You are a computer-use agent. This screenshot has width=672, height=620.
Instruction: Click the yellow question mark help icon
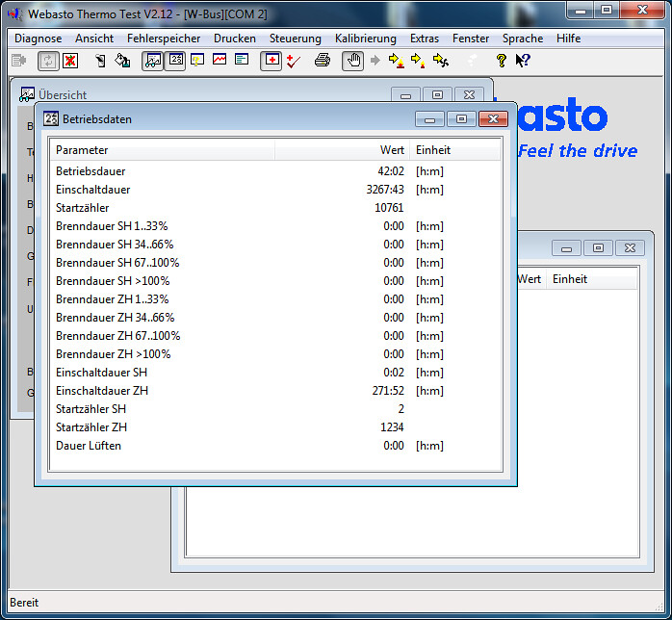(501, 61)
